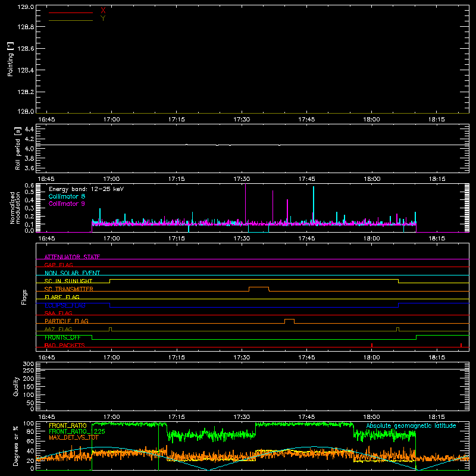Click the red X legend line
Viewport: 476px width, 476px height.
[71, 12]
